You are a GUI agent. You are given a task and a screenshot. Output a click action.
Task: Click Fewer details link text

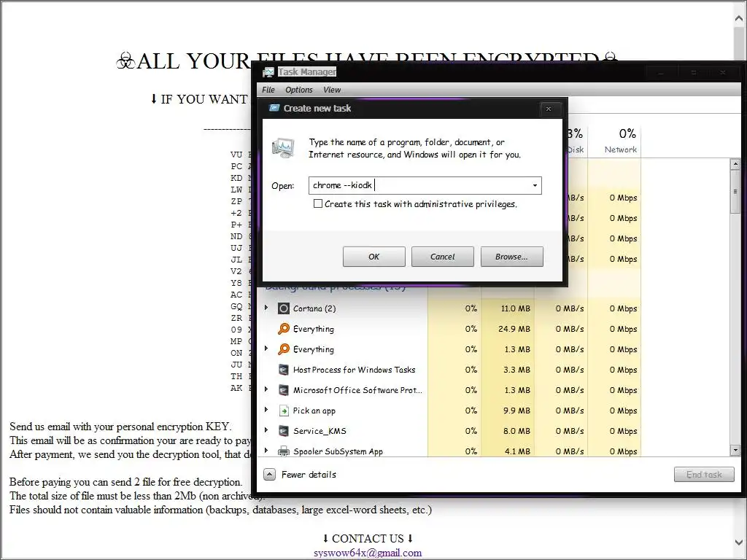(309, 474)
